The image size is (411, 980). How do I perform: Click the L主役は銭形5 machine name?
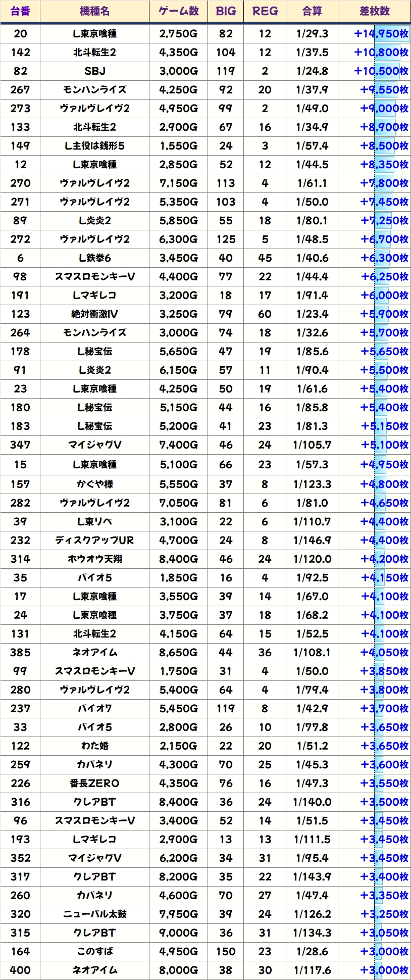click(x=94, y=146)
